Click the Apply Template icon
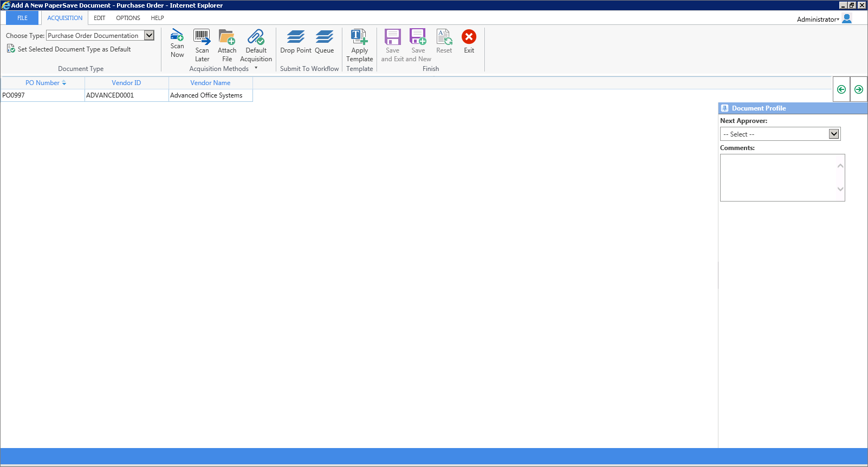Screen dimensions: 868x467 point(359,37)
